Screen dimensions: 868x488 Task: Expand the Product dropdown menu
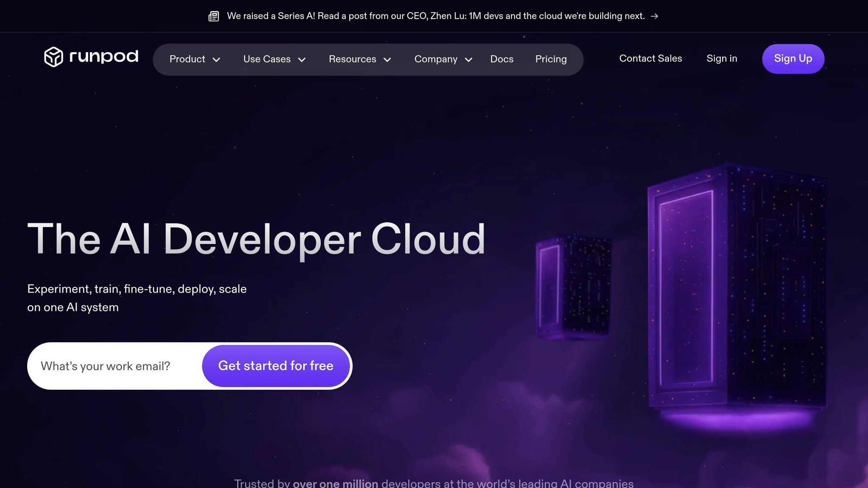195,59
